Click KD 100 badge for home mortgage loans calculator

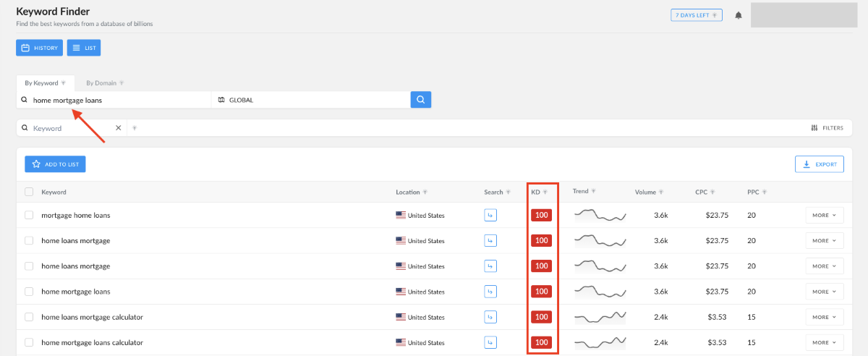541,342
